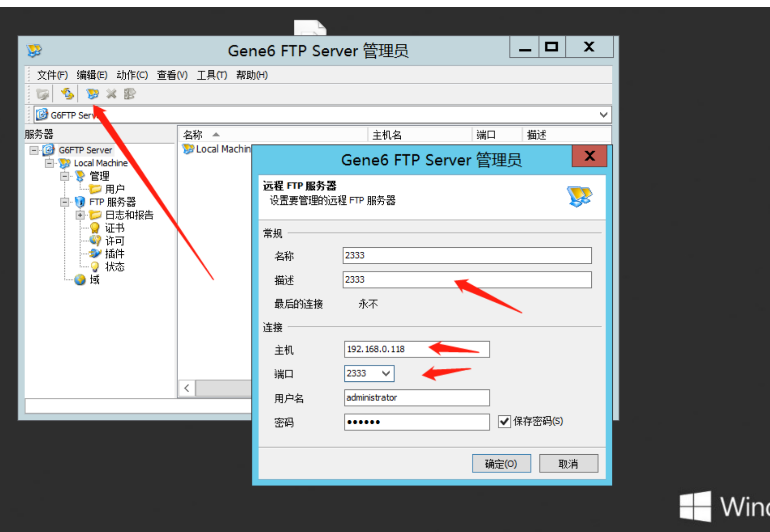Click the 管理 node icon in tree
Viewport: 770px width, 532px height.
click(80, 176)
